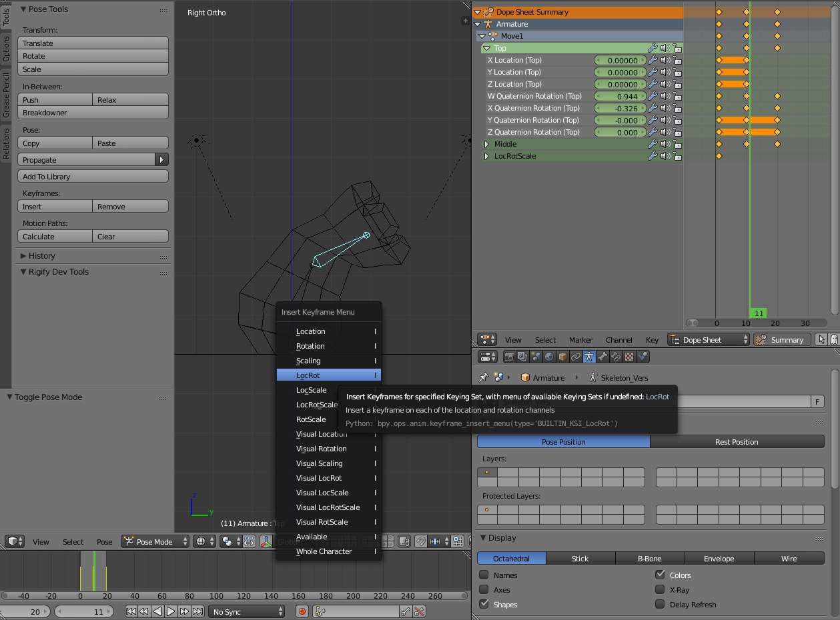
Task: Click the ghost icon in Dope Sheet header
Action: click(x=833, y=339)
